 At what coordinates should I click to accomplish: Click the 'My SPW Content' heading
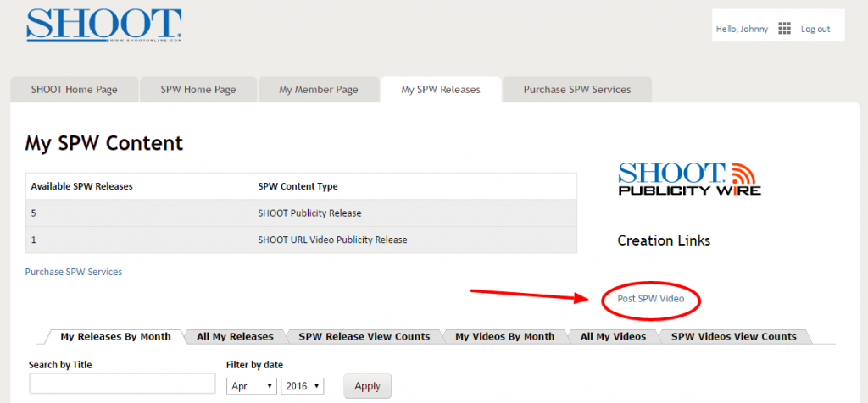(x=104, y=143)
